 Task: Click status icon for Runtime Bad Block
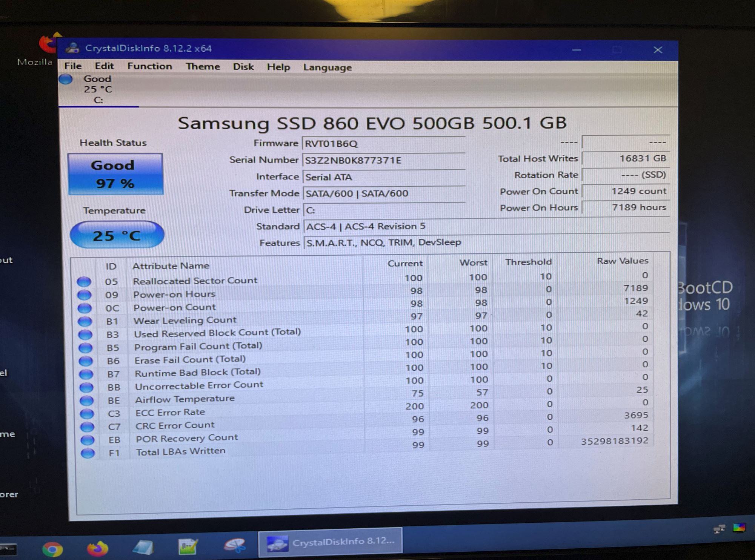(x=86, y=374)
